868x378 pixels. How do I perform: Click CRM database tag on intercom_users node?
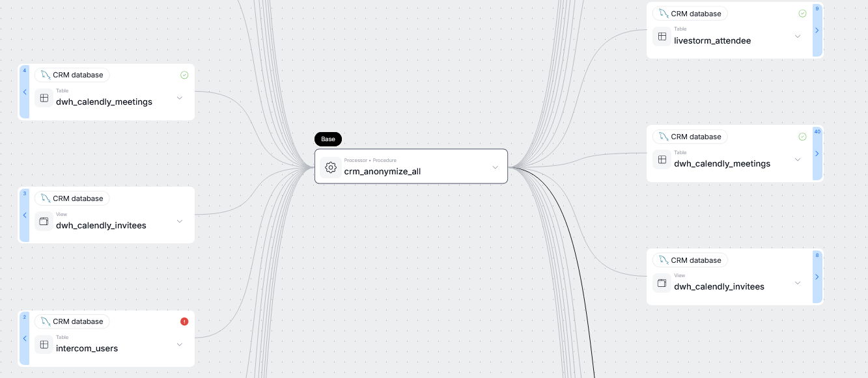(x=72, y=321)
